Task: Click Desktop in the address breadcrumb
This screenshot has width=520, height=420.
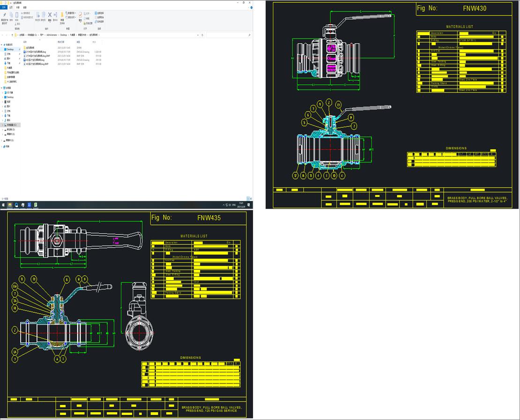Action: (x=64, y=35)
